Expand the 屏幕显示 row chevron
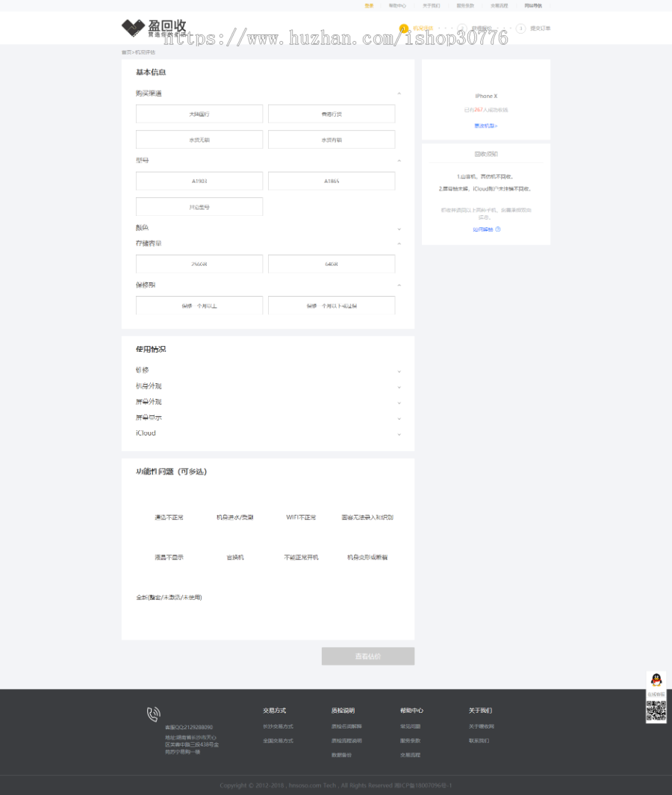Image resolution: width=672 pixels, height=795 pixels. tap(399, 418)
